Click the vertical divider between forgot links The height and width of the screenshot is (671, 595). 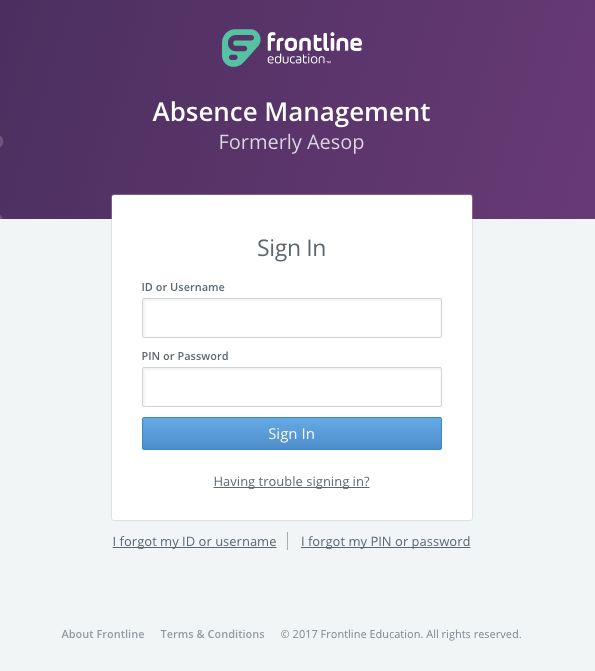pyautogui.click(x=288, y=541)
